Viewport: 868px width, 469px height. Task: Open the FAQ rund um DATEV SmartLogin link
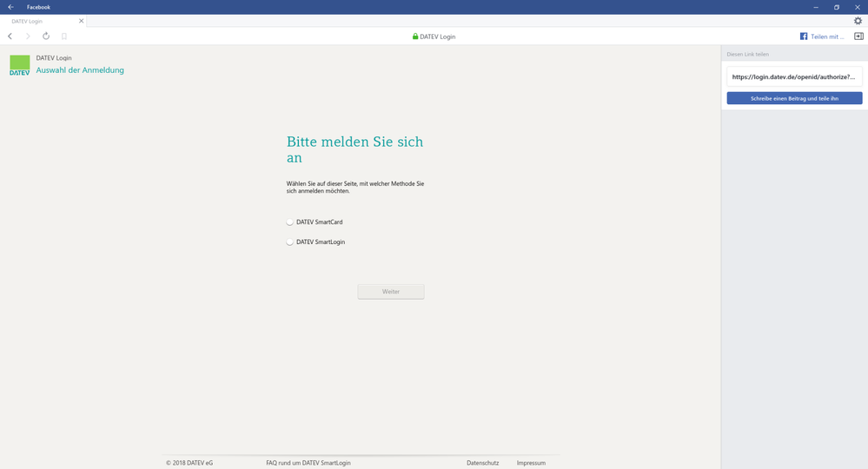[x=308, y=463]
